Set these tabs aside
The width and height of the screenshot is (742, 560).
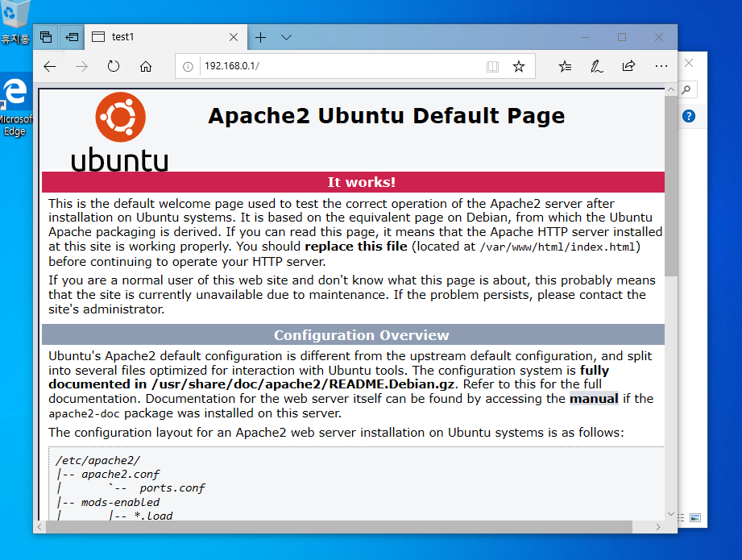point(72,37)
